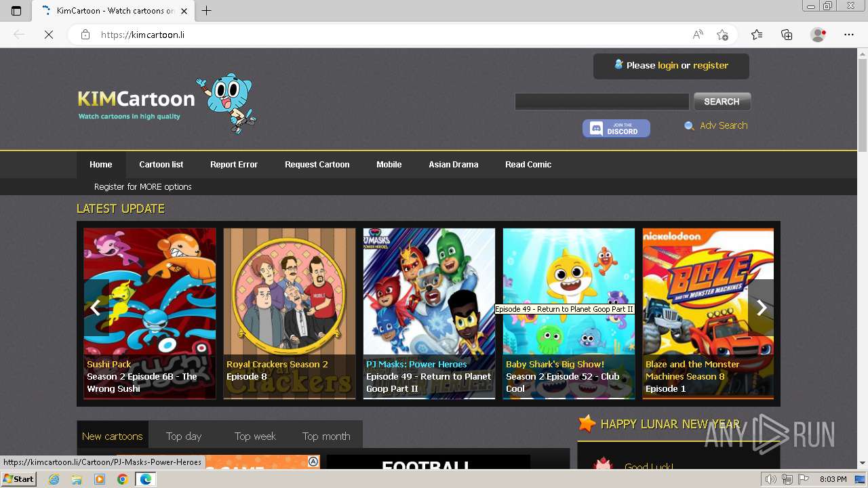The height and width of the screenshot is (488, 868).
Task: Click the site search input field
Action: click(601, 102)
